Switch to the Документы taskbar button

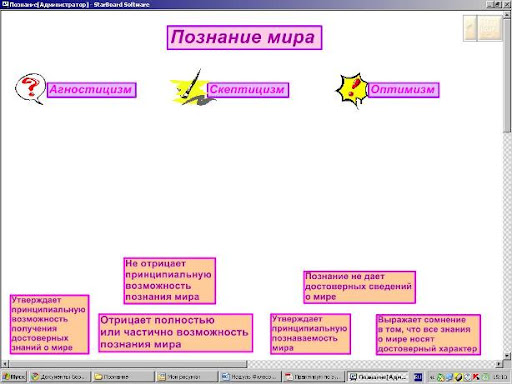(59, 377)
